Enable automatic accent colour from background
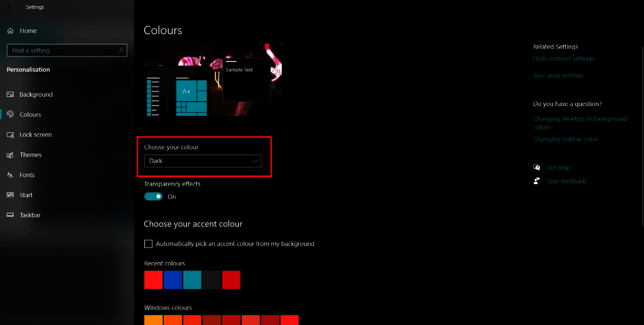 tap(148, 244)
